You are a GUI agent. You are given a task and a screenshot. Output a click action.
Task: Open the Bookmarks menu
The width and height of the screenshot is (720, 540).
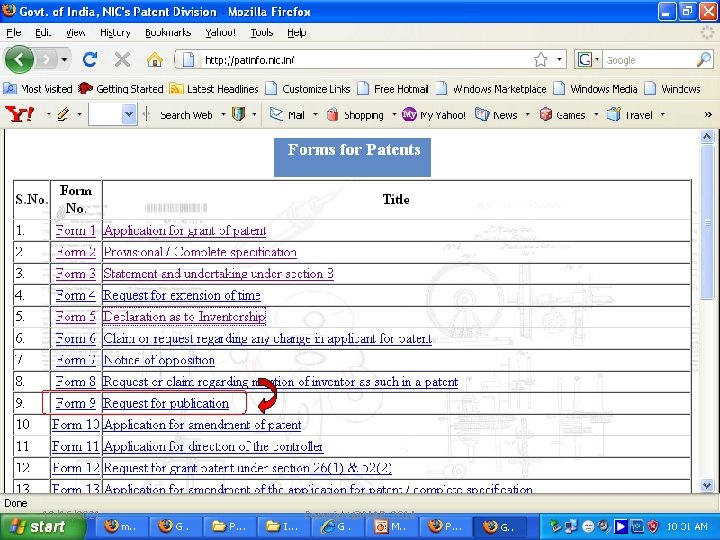[x=168, y=33]
